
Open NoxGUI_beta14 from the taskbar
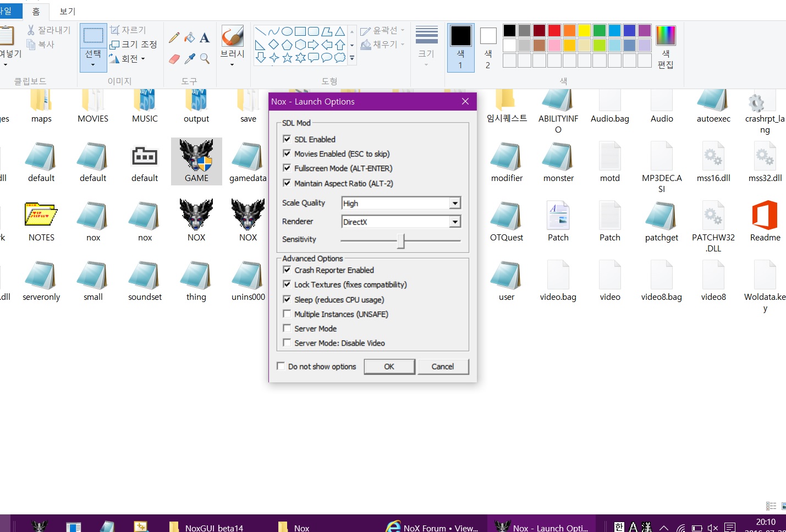click(207, 527)
